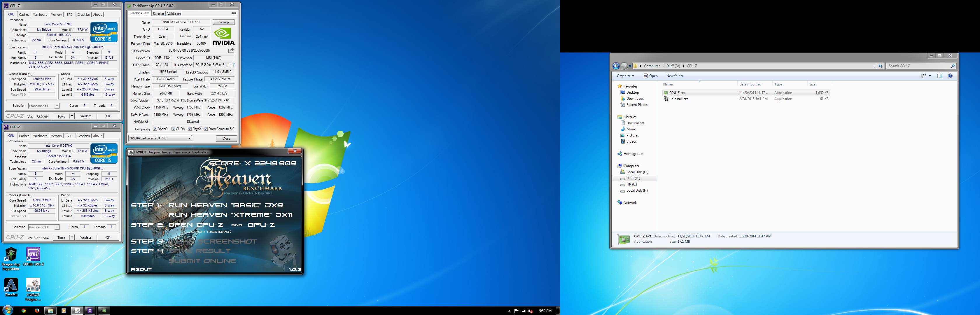Toggle the OpenCL checkbox in GPU-Z
The height and width of the screenshot is (315, 980).
coord(155,129)
